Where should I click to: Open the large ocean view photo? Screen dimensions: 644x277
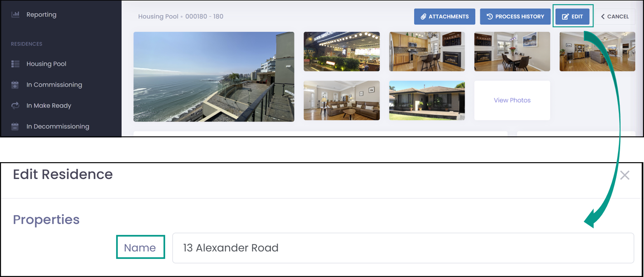point(214,77)
